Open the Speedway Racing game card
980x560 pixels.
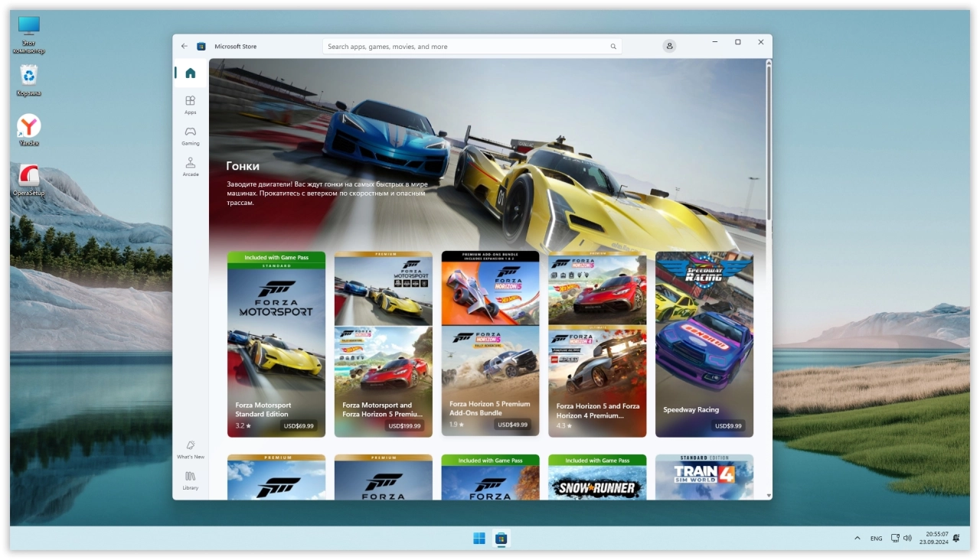pyautogui.click(x=704, y=344)
